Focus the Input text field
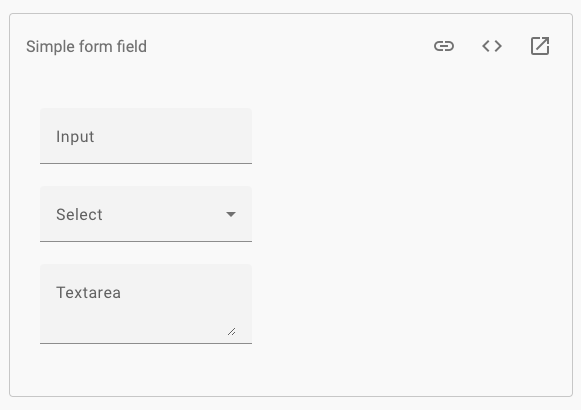581x410 pixels. 146,136
